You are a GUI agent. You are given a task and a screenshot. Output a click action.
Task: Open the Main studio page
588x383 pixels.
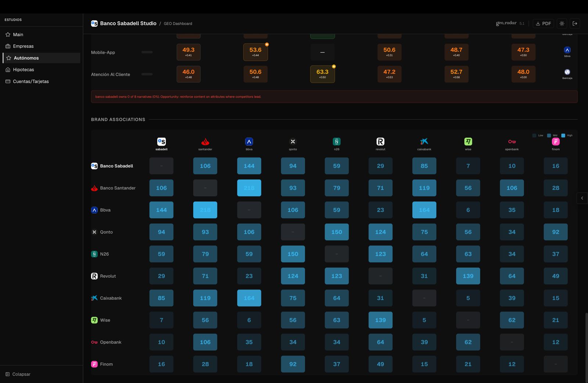click(18, 35)
